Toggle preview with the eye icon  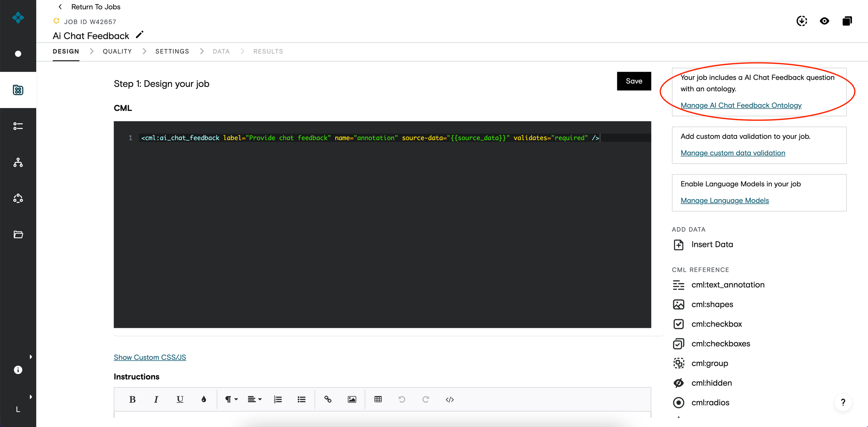pyautogui.click(x=824, y=21)
